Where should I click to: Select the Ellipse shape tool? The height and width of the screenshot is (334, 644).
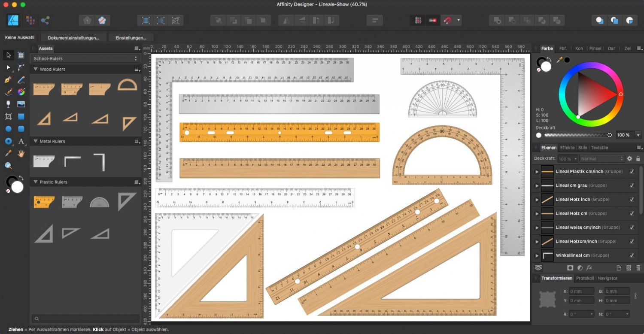coord(8,129)
